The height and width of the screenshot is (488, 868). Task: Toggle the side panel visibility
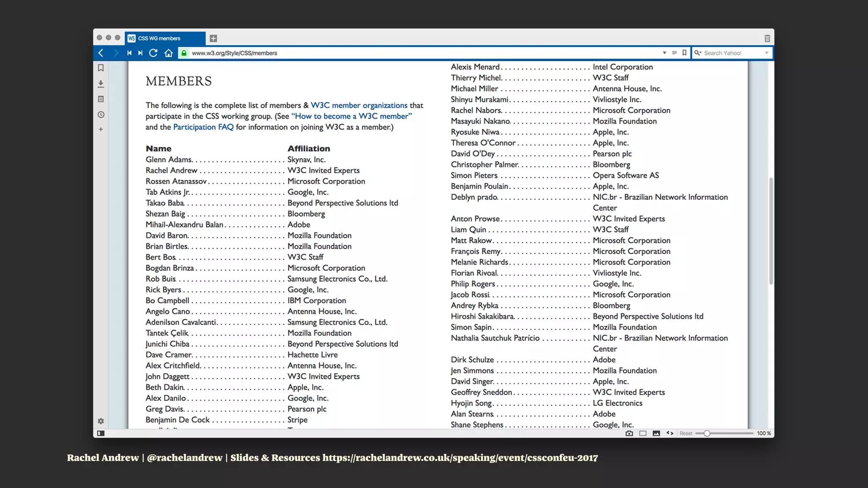[x=101, y=433]
